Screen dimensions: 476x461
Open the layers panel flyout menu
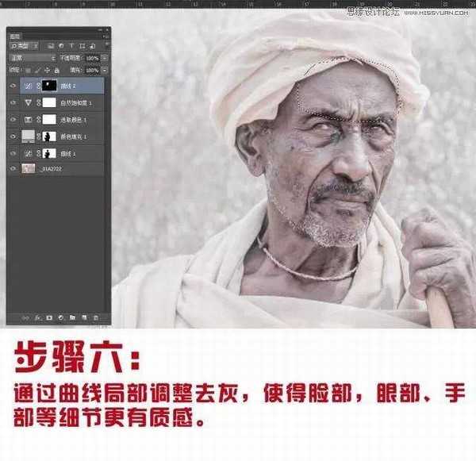107,36
